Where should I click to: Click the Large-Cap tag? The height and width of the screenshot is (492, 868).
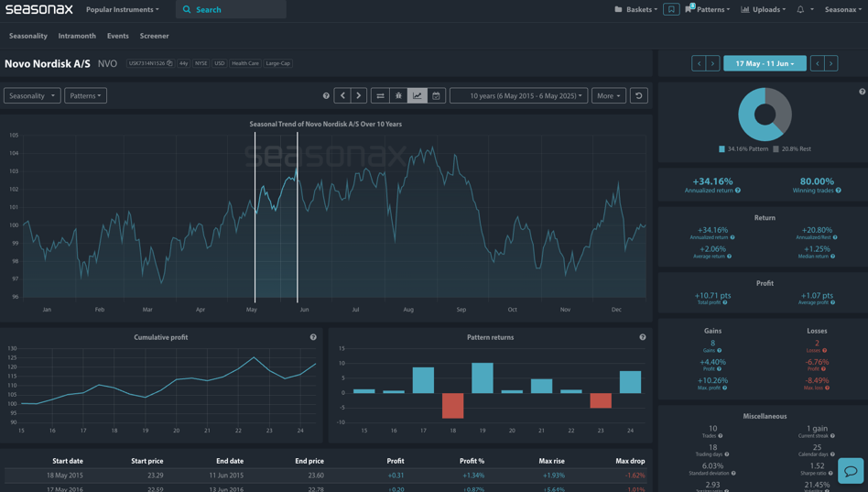pos(278,63)
